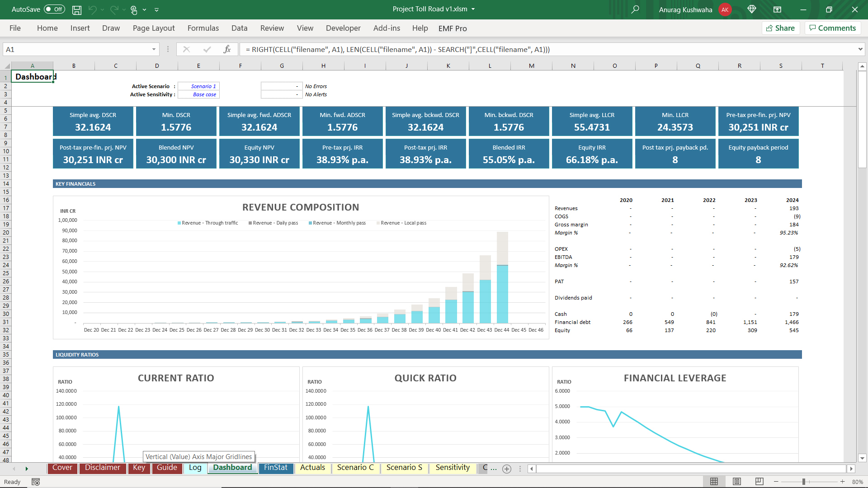Viewport: 868px width, 488px height.
Task: Switch to Page Break Preview view
Action: 759,482
